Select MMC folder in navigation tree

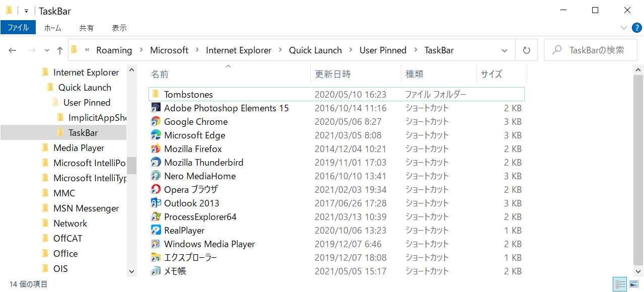(x=64, y=193)
